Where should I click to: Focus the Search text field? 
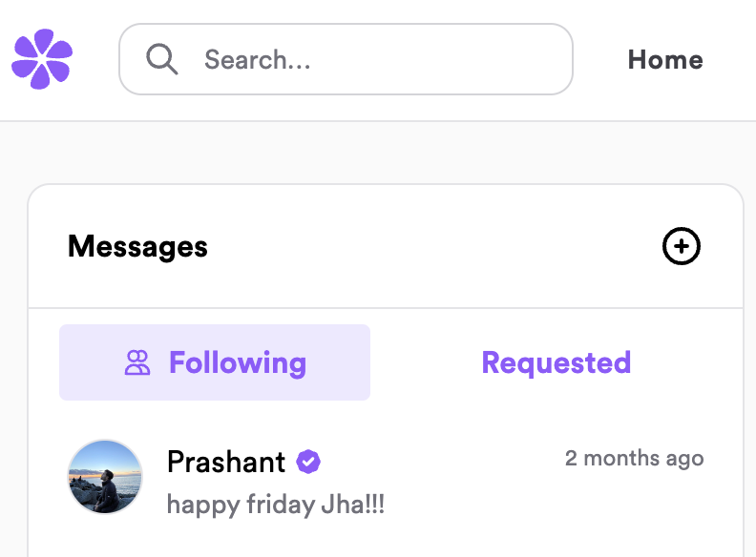(x=382, y=59)
